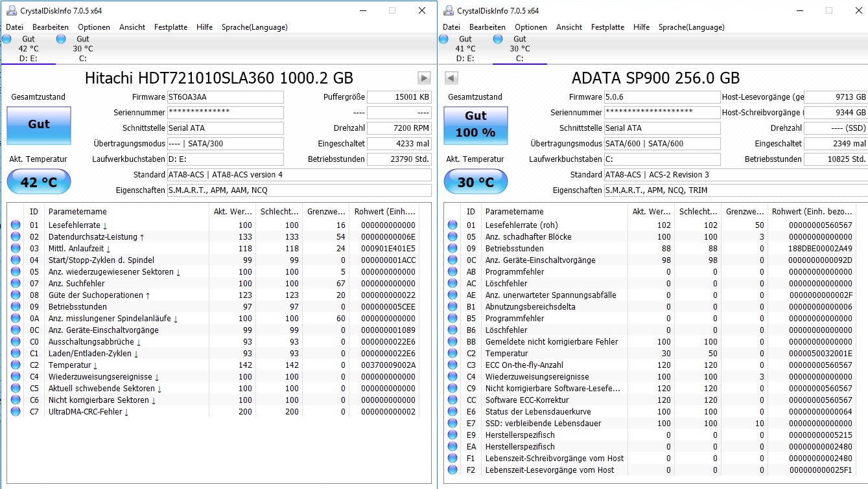
Task: Click CrystalDiskInfo app icon in right title bar
Action: click(449, 11)
